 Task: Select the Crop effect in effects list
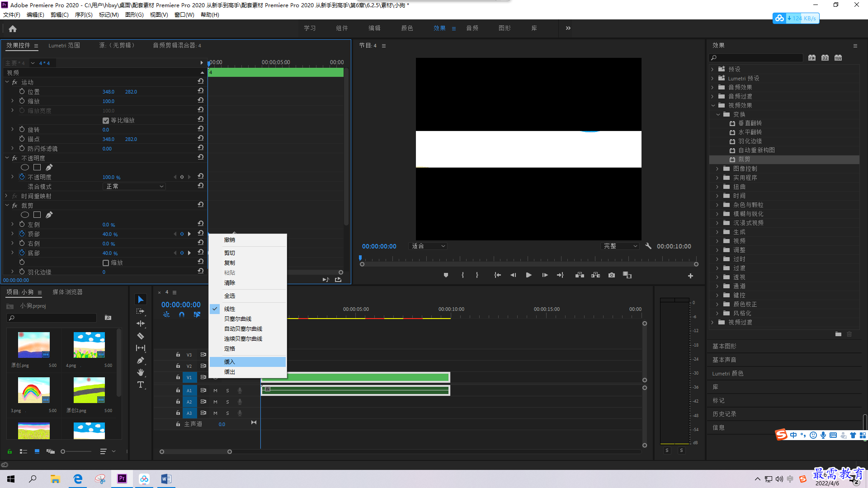tap(784, 160)
